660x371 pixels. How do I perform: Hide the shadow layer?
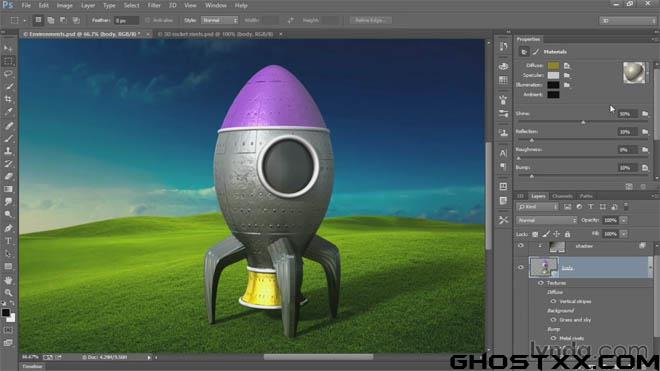(x=521, y=246)
